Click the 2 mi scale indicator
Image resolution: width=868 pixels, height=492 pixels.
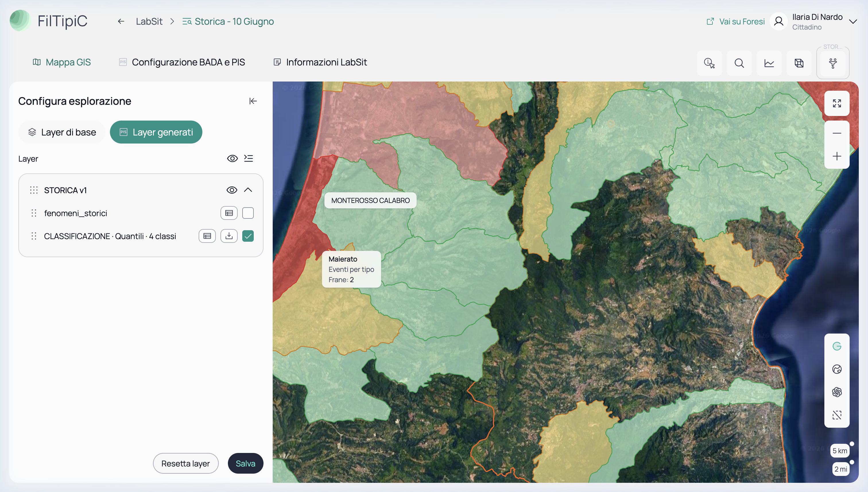coord(841,469)
